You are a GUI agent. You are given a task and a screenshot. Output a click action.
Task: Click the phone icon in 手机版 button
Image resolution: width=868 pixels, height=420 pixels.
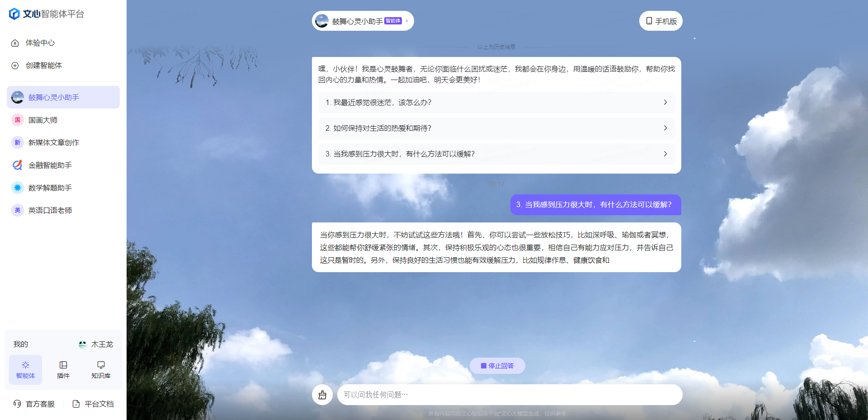coord(649,21)
